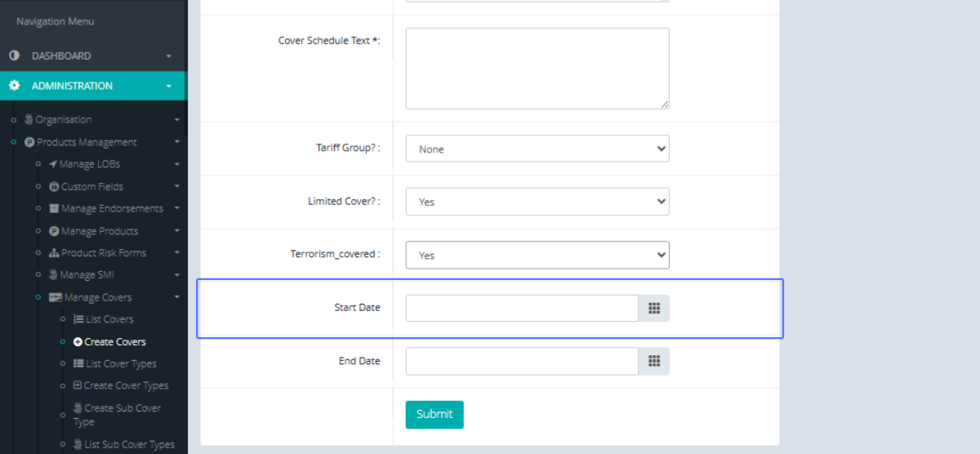The height and width of the screenshot is (454, 980).
Task: Open the End Date calendar picker icon
Action: click(653, 361)
